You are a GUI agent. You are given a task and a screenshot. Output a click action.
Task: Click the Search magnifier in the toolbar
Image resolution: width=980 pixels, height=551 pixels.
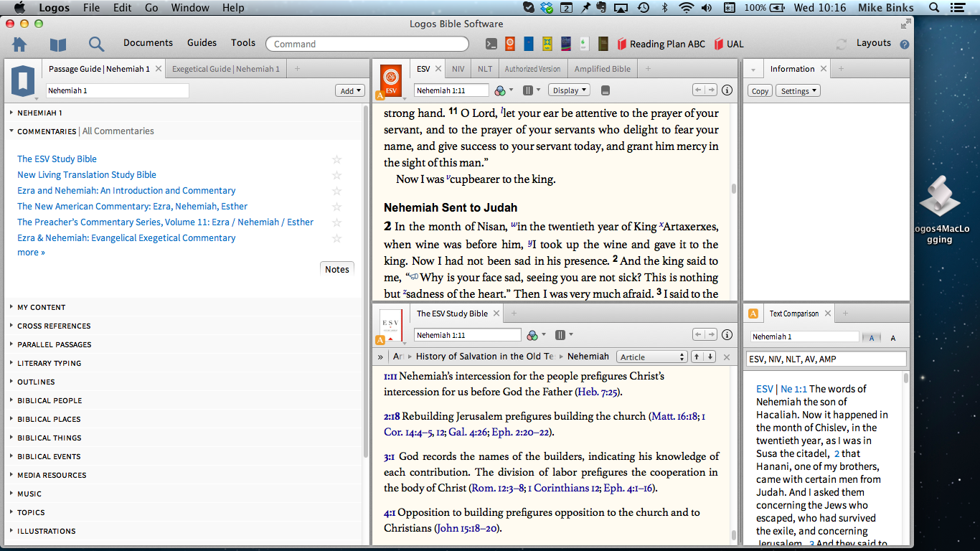pyautogui.click(x=96, y=44)
